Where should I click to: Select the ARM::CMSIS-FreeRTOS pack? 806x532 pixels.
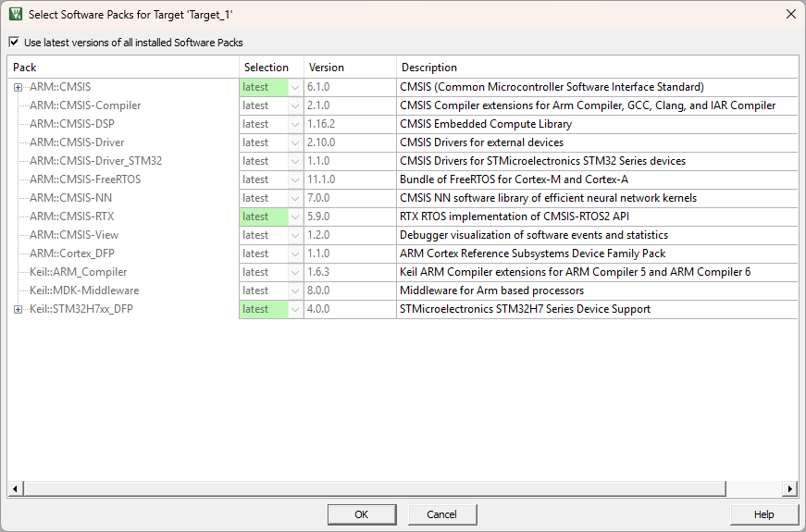click(85, 179)
